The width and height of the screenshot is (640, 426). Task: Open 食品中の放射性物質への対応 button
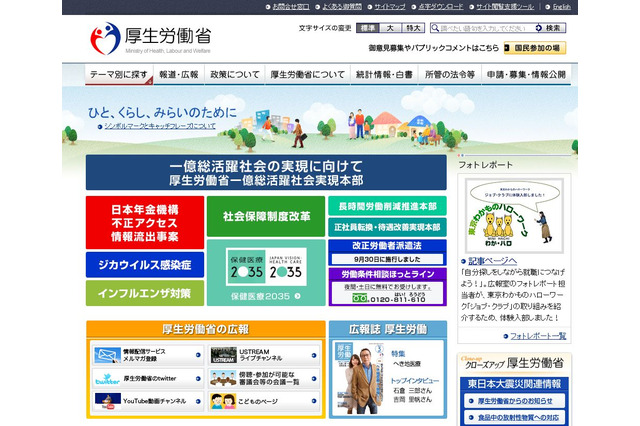tap(514, 417)
